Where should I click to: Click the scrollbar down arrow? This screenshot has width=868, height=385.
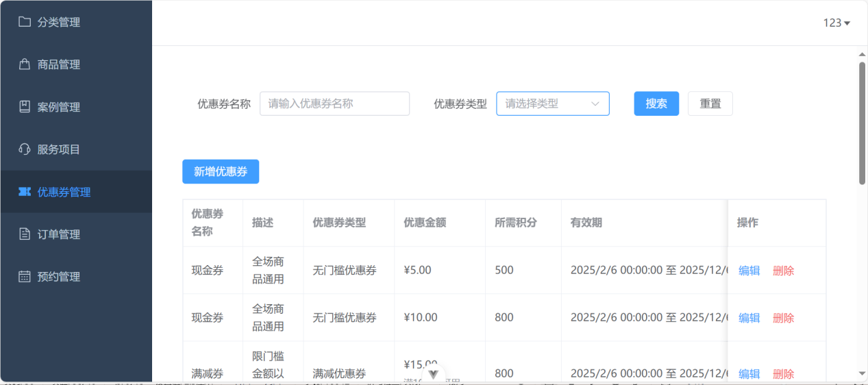(862, 373)
